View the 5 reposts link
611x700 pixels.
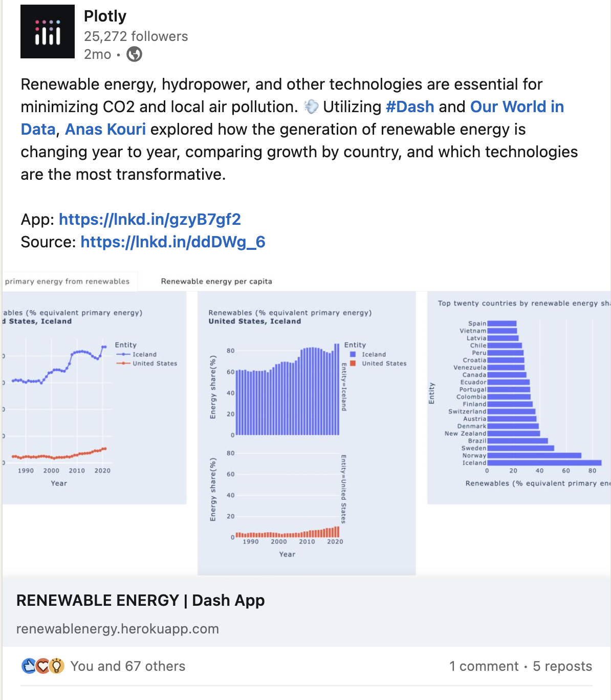click(562, 666)
